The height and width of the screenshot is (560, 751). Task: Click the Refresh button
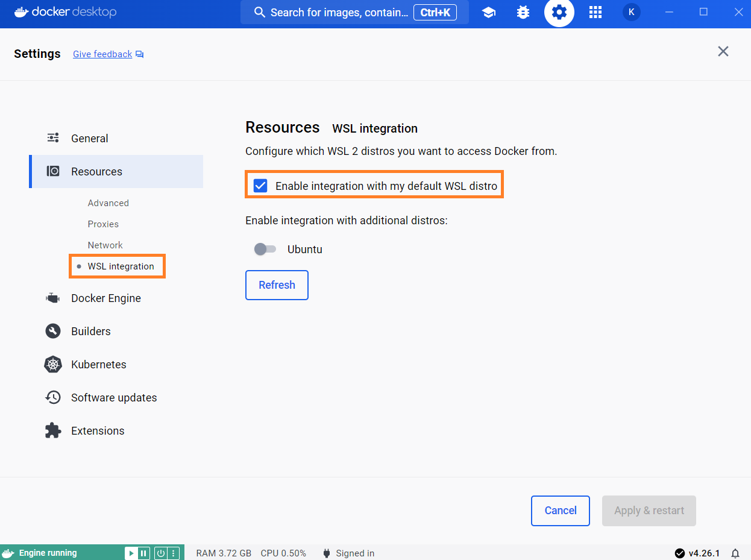click(x=277, y=285)
